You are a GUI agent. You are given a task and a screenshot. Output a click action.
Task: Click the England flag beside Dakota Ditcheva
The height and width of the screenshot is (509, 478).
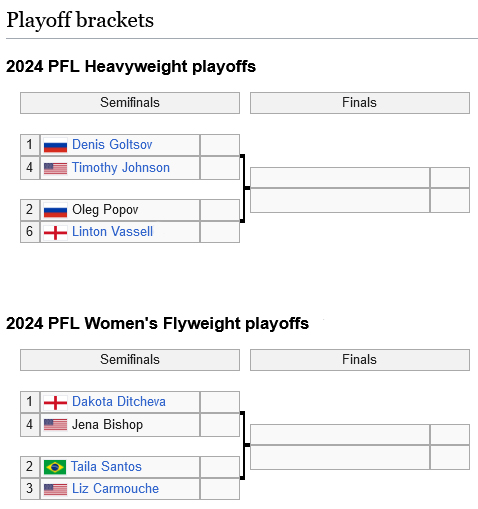tap(55, 402)
